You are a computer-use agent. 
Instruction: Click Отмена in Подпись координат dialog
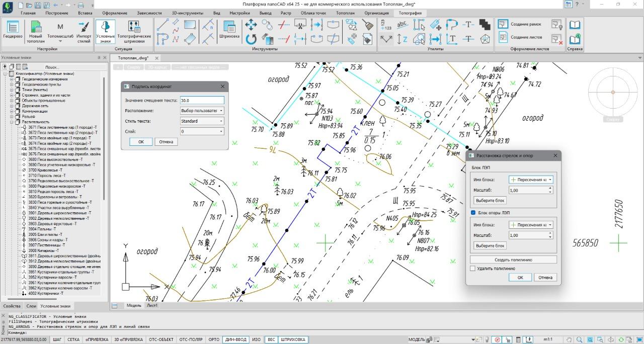[x=166, y=142]
